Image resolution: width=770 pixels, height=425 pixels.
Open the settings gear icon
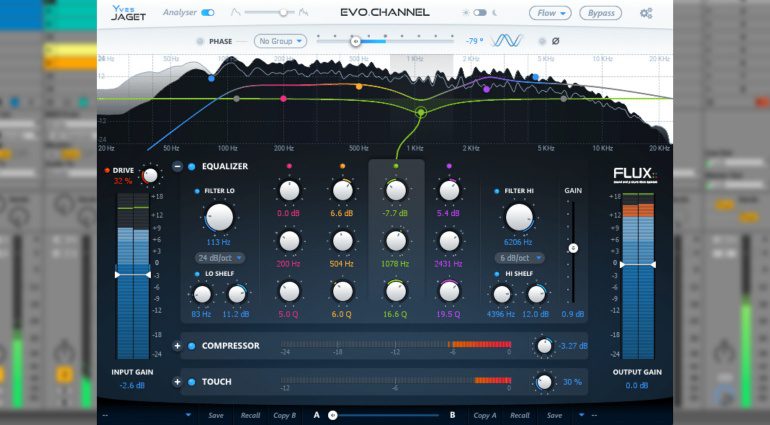click(646, 13)
